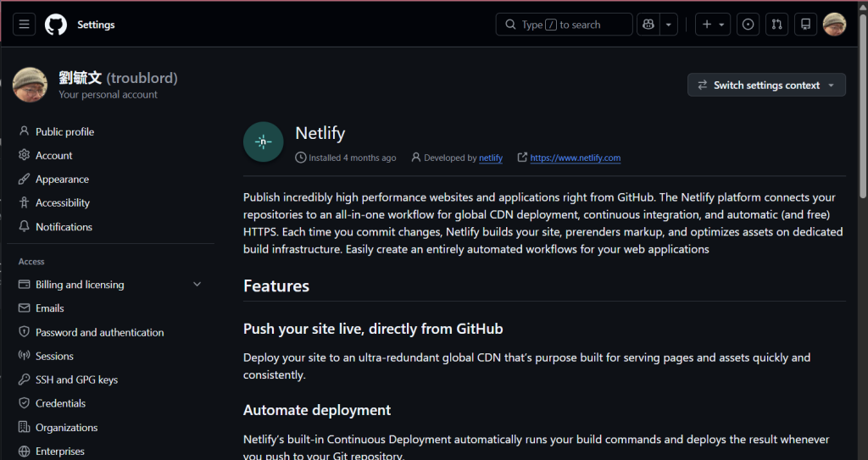Image resolution: width=868 pixels, height=460 pixels.
Task: Open the dropdown next to Copilot icon
Action: point(669,25)
